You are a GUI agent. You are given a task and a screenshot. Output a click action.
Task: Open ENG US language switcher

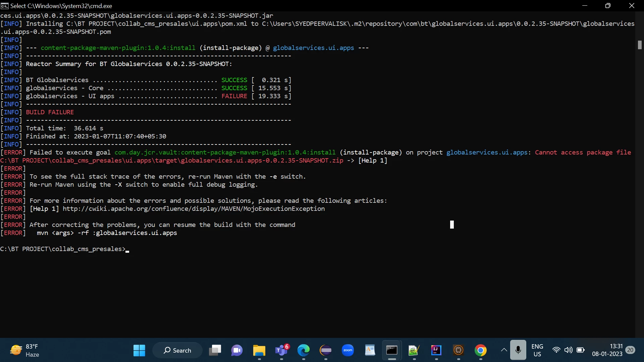pos(537,350)
